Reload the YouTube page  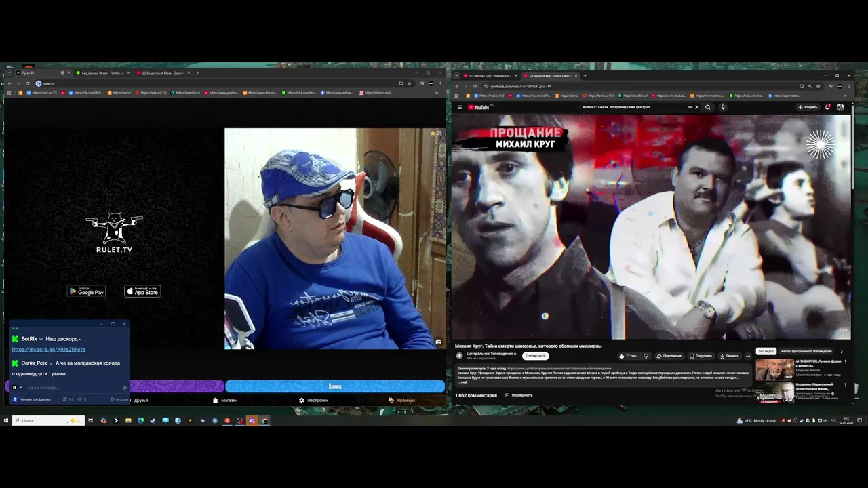click(x=475, y=86)
